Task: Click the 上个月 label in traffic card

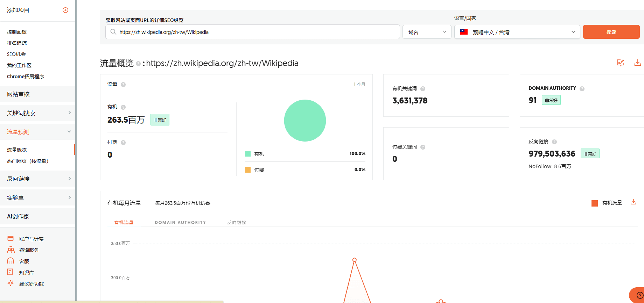Action: point(359,85)
